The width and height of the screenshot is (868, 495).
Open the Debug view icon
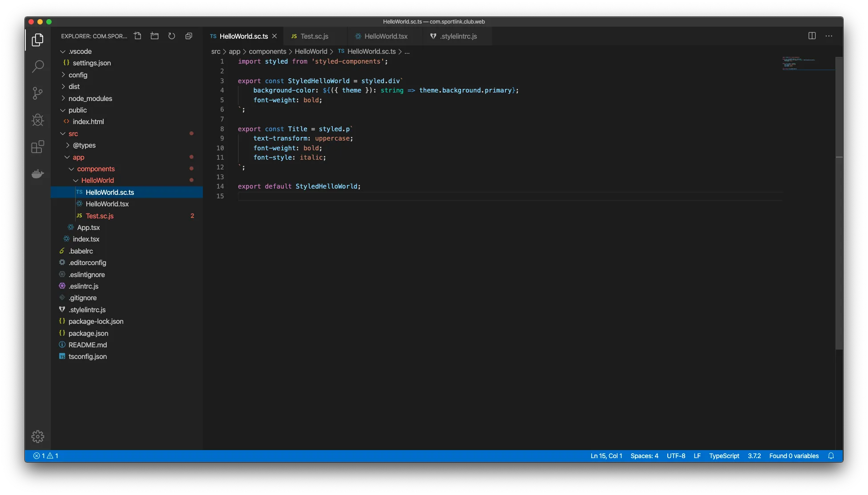(38, 120)
